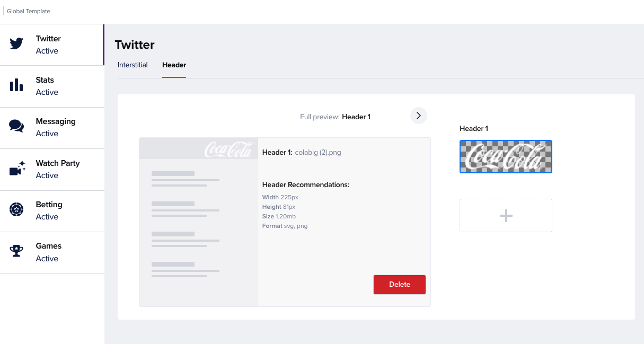The width and height of the screenshot is (644, 344).
Task: Select the Header 1 Coca-Cola thumbnail
Action: pyautogui.click(x=506, y=156)
